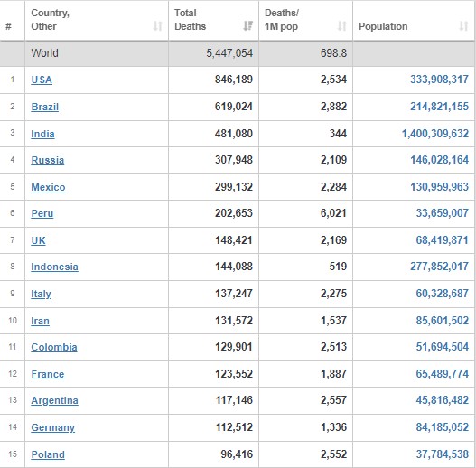476x468 pixels.
Task: Click USA population figure 333,908,317
Action: [439, 80]
